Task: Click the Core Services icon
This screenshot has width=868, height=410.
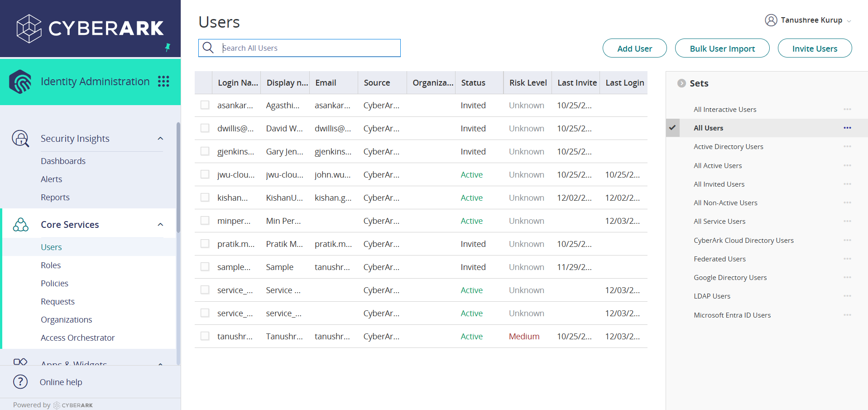Action: tap(20, 224)
